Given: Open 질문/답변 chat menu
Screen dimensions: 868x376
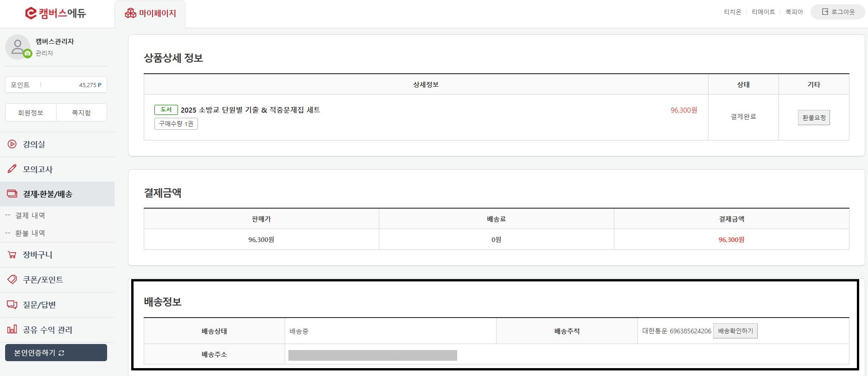Looking at the screenshot, I should pos(39,305).
